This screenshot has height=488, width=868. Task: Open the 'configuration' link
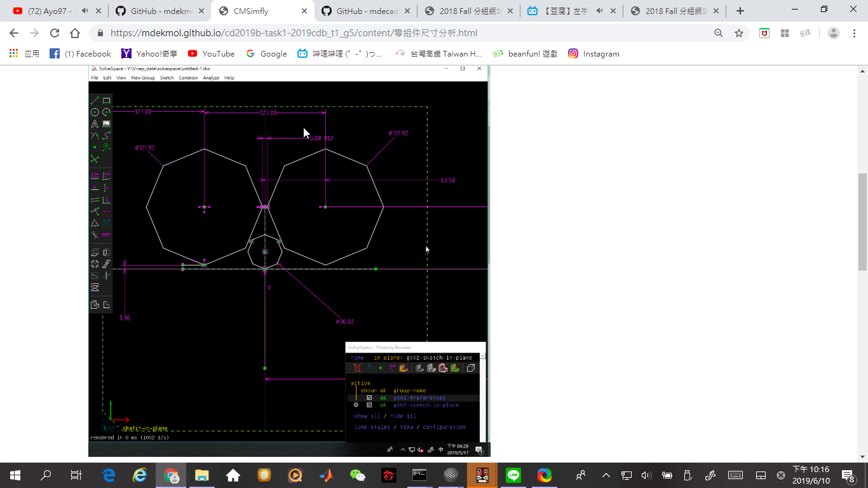click(444, 427)
